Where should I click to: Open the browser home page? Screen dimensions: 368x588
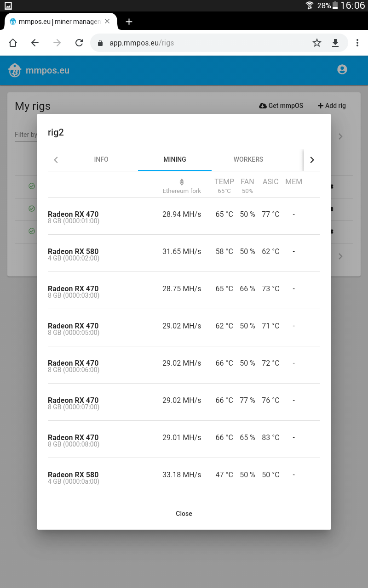[x=13, y=43]
